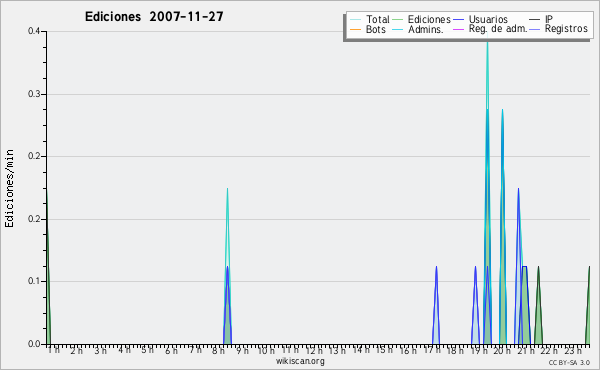This screenshot has width=600, height=370.
Task: Select the Registros legend entry
Action: click(x=559, y=29)
